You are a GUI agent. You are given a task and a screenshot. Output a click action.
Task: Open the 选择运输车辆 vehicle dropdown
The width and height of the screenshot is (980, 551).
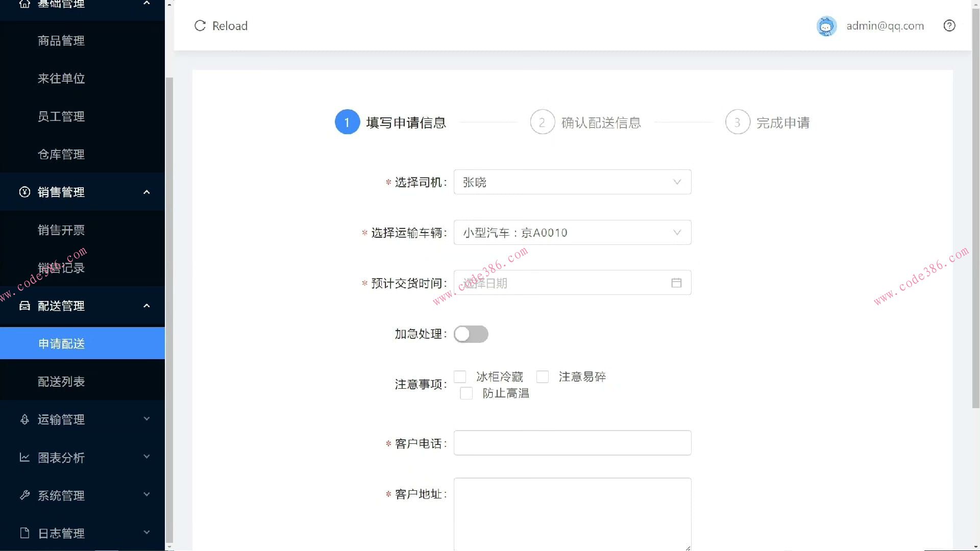coord(572,232)
